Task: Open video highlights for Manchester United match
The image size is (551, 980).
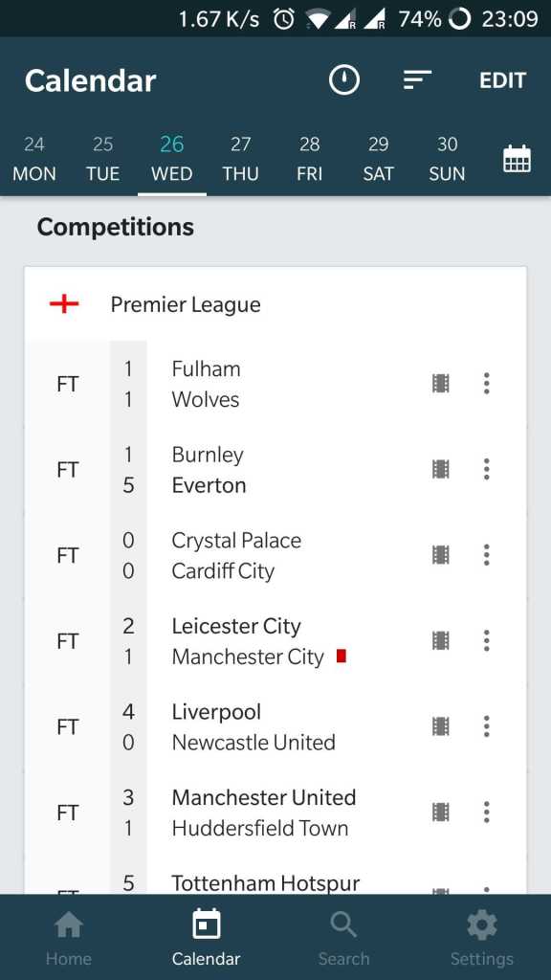Action: 440,812
